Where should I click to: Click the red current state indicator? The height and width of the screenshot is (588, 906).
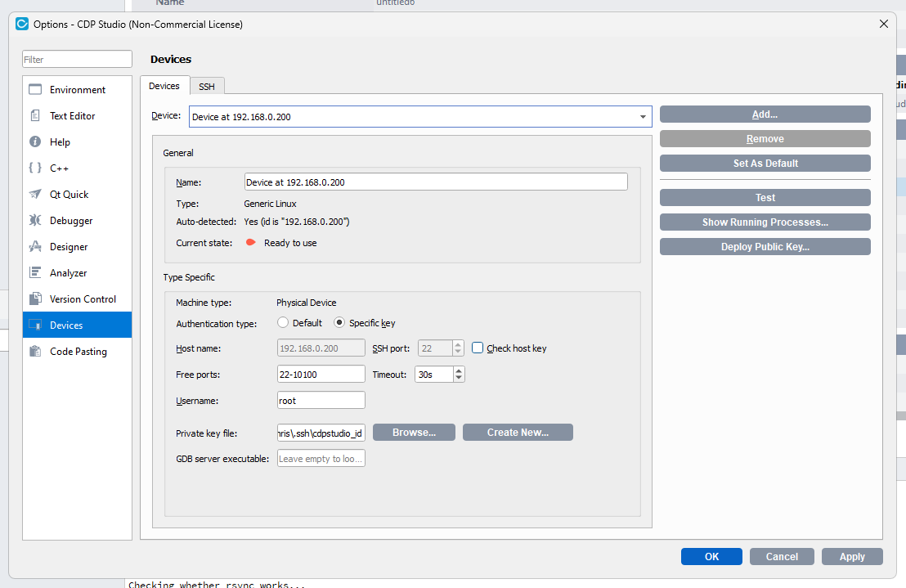[x=251, y=242]
